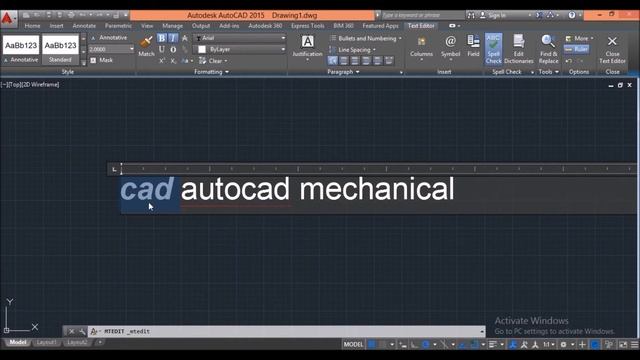The width and height of the screenshot is (640, 360).
Task: Open Bullets and Numbering menu
Action: (366, 38)
